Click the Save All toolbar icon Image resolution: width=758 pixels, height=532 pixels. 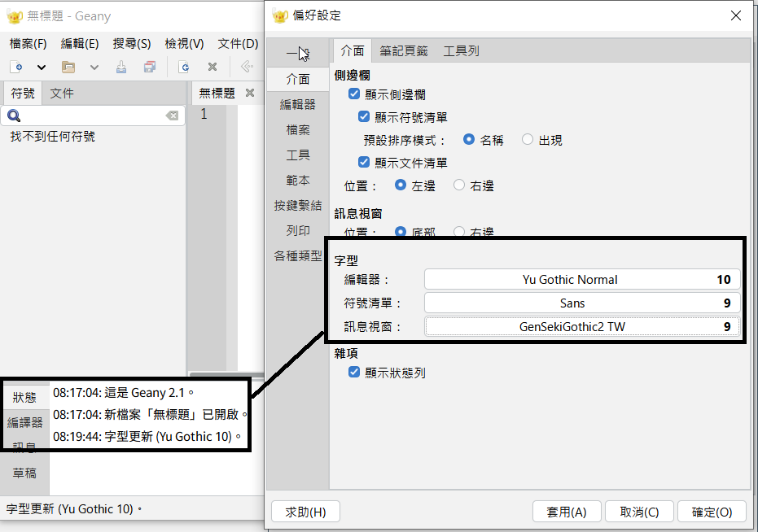click(x=149, y=68)
